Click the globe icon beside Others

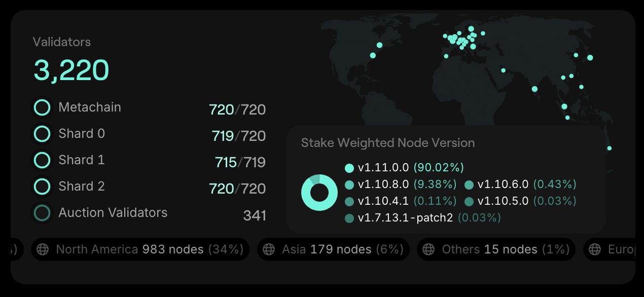[x=429, y=249]
